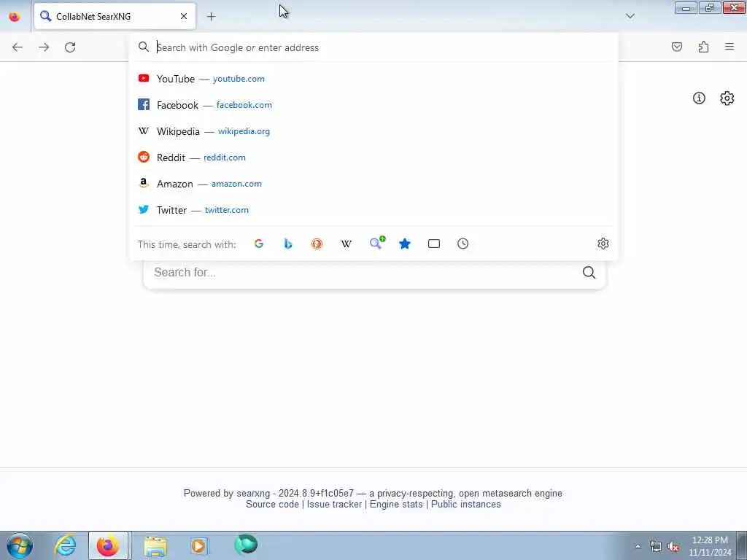Launch Internet Explorer from the taskbar
Image resolution: width=747 pixels, height=560 pixels.
pos(65,545)
